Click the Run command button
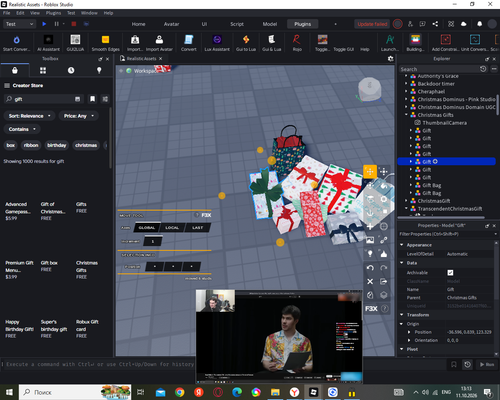 pyautogui.click(x=487, y=364)
